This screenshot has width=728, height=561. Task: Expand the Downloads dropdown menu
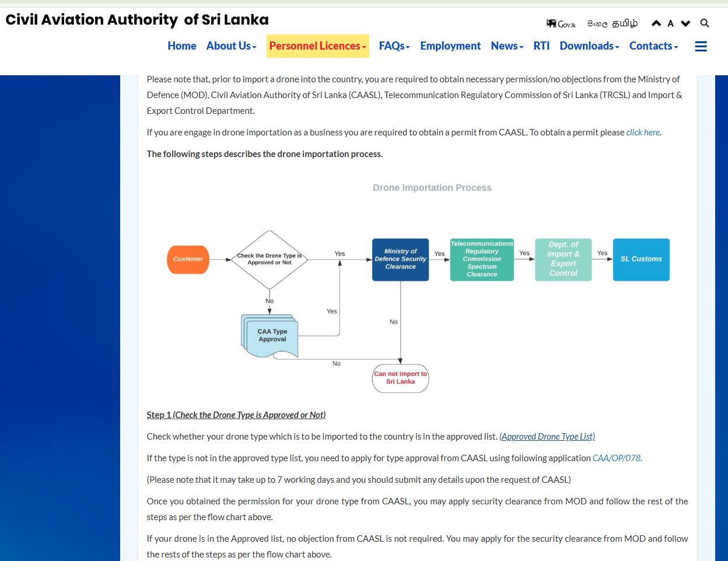(x=589, y=46)
